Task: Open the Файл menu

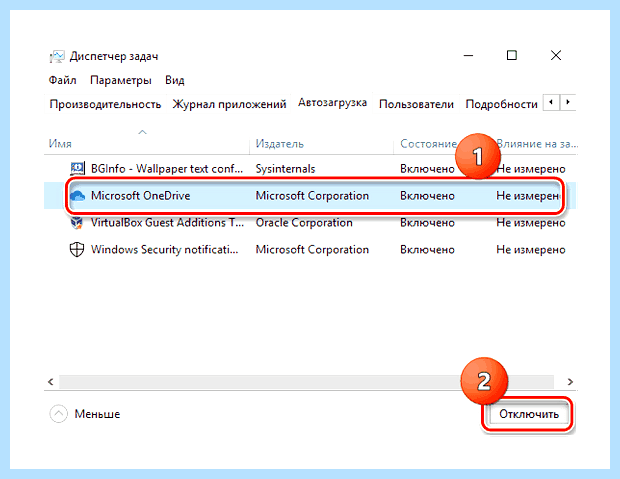Action: coord(62,80)
